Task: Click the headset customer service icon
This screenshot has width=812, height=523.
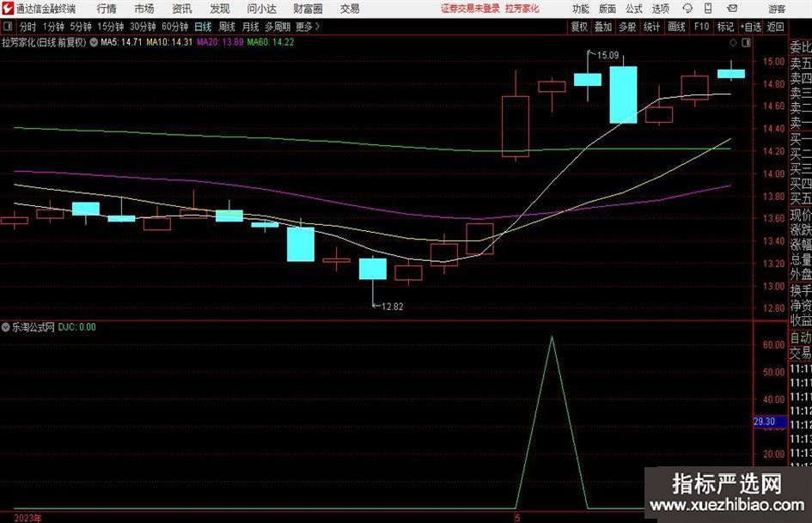Action: [x=687, y=9]
